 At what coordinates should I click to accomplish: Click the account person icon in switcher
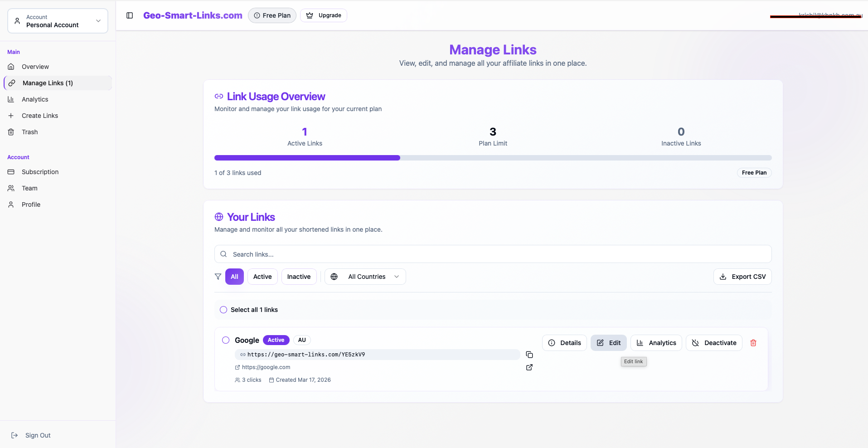pyautogui.click(x=17, y=21)
